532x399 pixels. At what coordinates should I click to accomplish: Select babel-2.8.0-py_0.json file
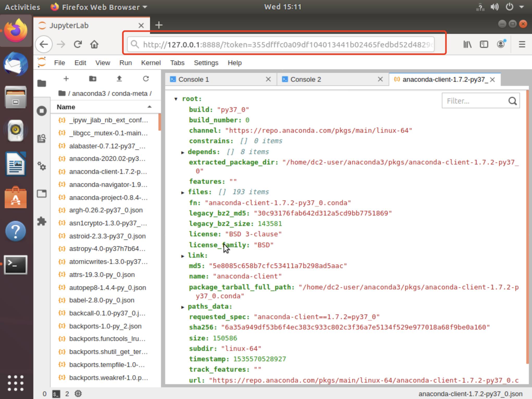(x=105, y=300)
